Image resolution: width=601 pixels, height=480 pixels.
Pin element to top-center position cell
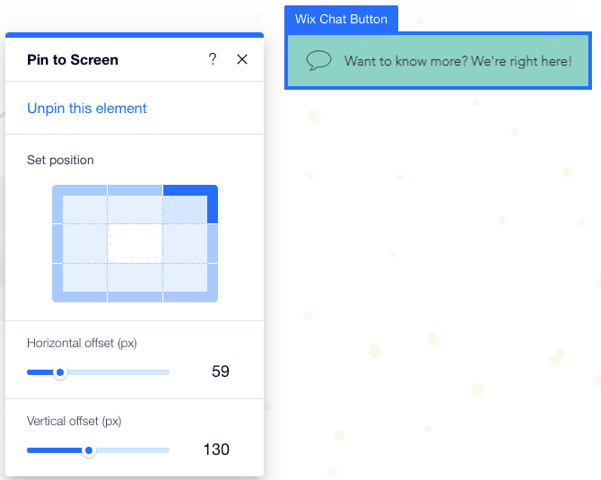point(135,204)
